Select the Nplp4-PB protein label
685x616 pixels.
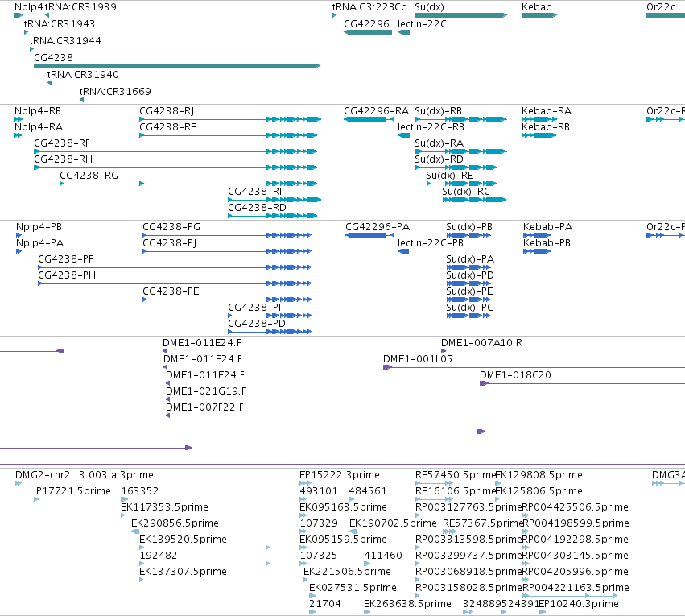coord(39,227)
